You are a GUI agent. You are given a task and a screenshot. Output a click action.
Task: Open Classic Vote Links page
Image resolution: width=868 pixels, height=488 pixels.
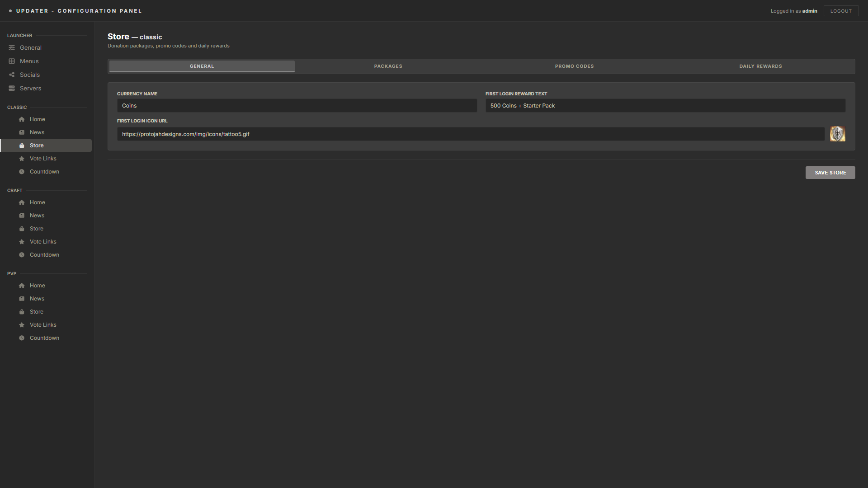coord(46,159)
